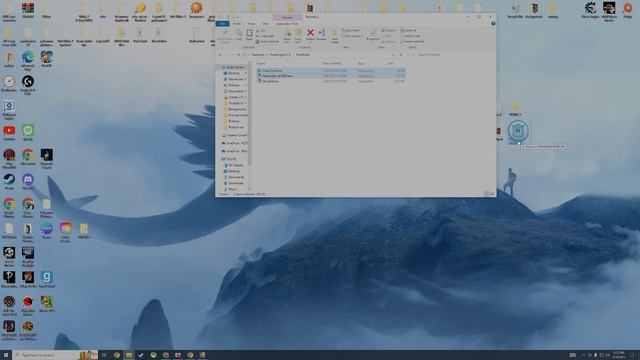
Task: Go back with the Explorer back arrow
Action: point(220,55)
